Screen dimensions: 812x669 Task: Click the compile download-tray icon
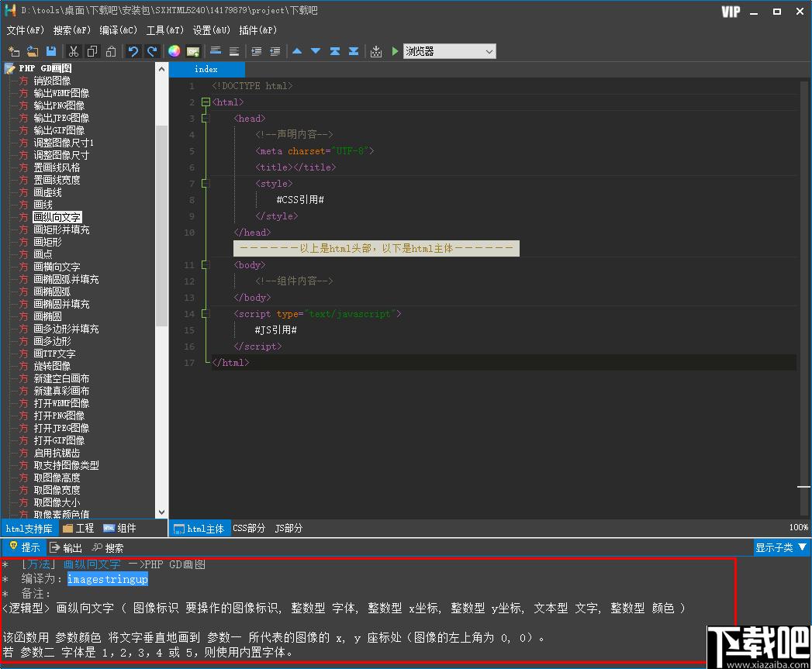pyautogui.click(x=376, y=51)
